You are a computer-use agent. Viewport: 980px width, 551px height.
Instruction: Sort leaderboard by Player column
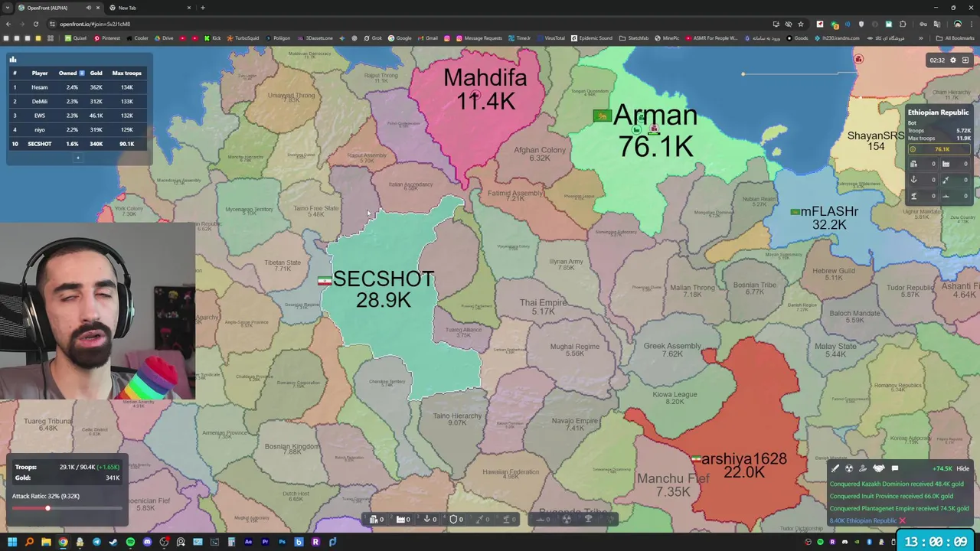40,73
